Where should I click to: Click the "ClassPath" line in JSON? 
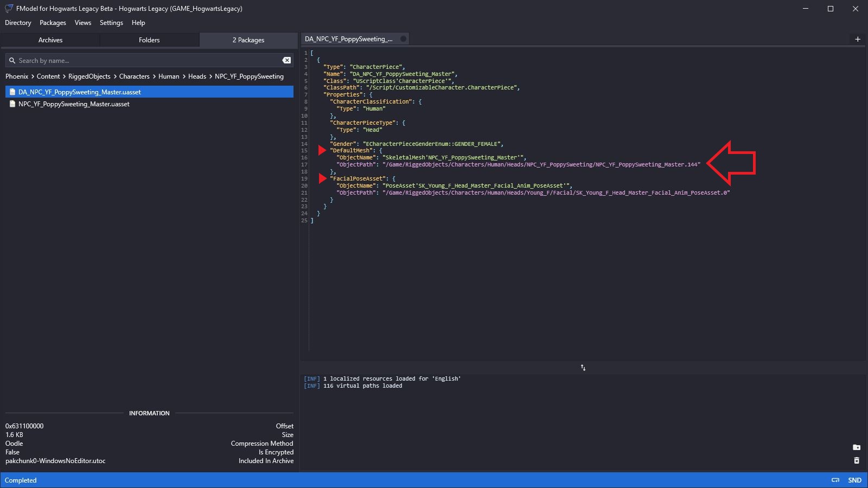pos(422,88)
